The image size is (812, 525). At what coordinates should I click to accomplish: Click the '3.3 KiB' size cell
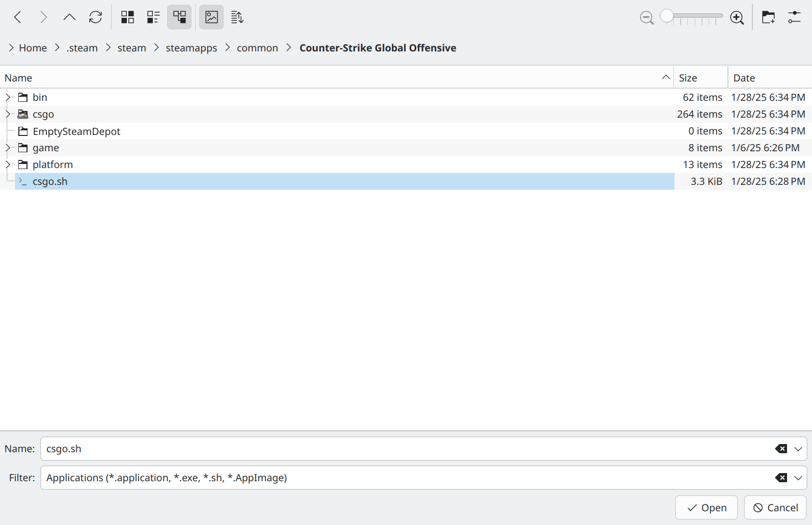tap(706, 181)
